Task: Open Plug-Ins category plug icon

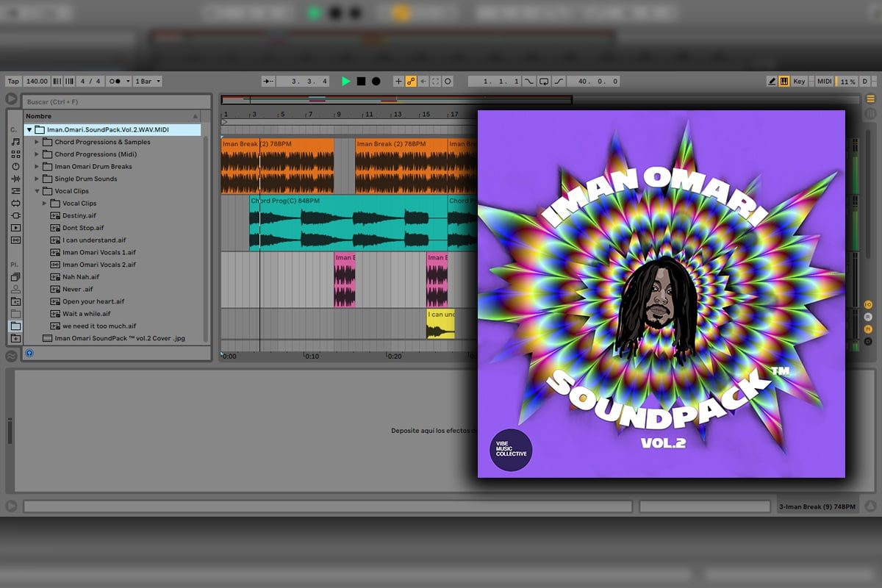Action: (15, 215)
